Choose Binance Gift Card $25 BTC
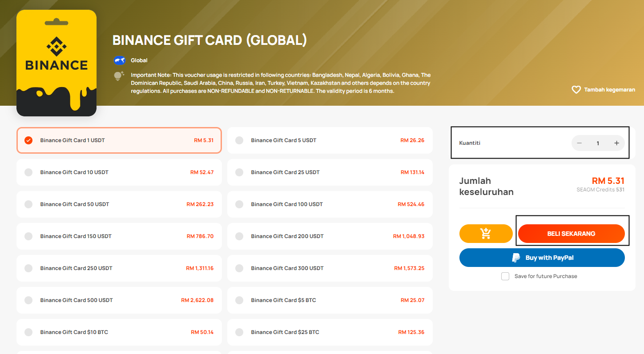 click(x=330, y=332)
